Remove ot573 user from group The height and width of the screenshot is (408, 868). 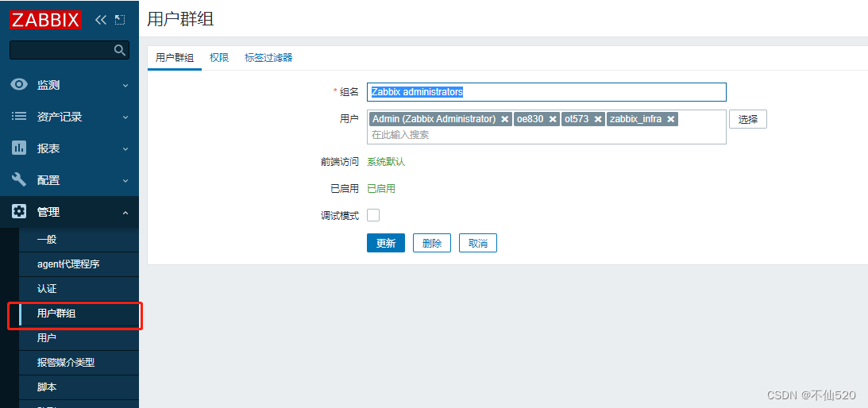point(598,119)
